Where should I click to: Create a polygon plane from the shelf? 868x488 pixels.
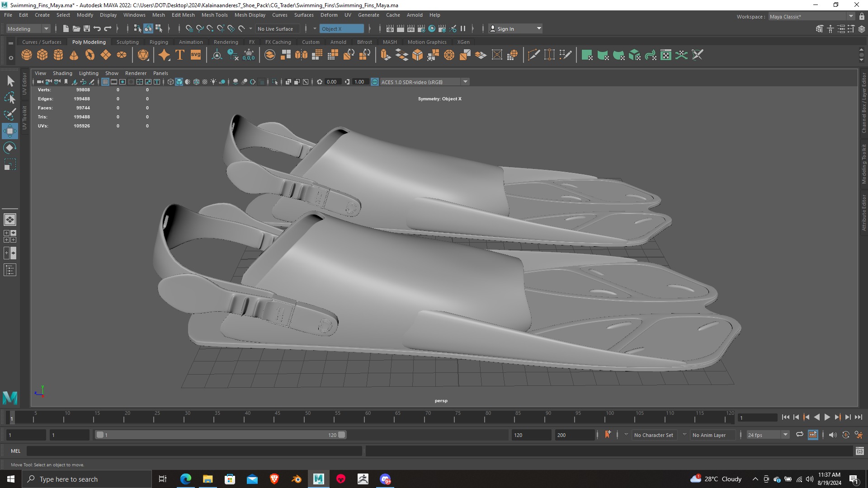coord(106,55)
